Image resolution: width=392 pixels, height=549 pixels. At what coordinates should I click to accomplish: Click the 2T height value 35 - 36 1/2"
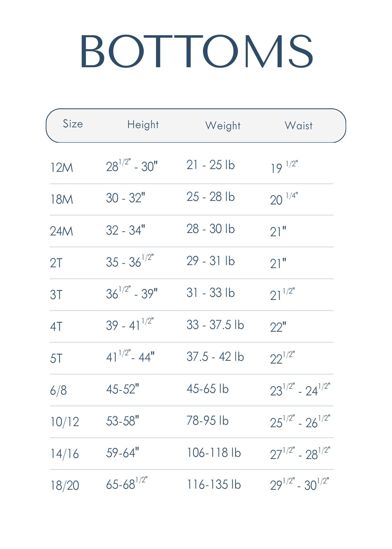[x=130, y=261]
